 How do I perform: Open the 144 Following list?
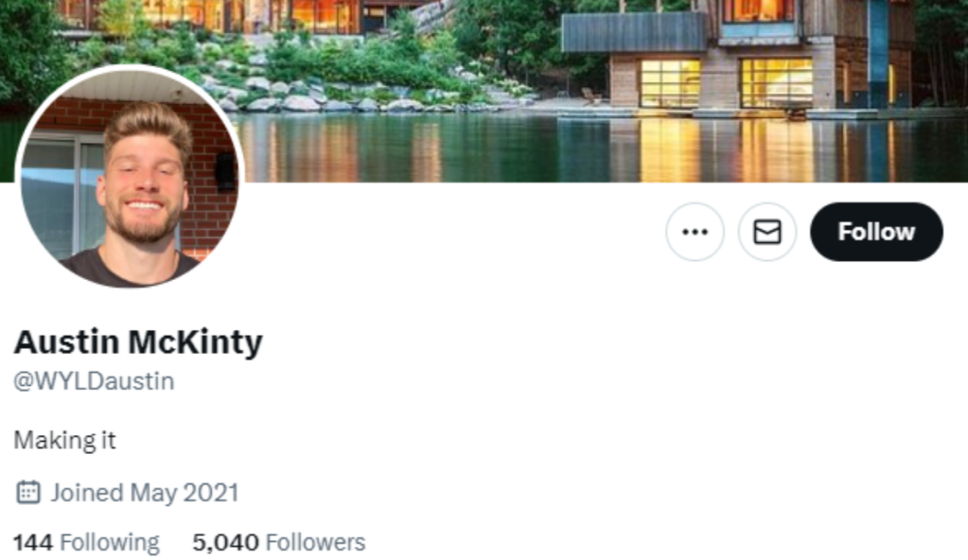click(x=86, y=542)
